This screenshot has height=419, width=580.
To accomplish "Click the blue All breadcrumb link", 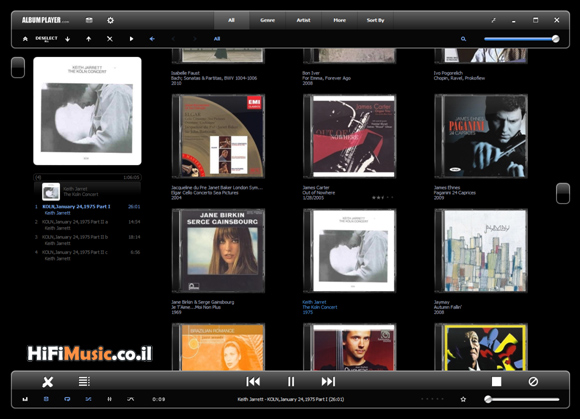I will 217,39.
